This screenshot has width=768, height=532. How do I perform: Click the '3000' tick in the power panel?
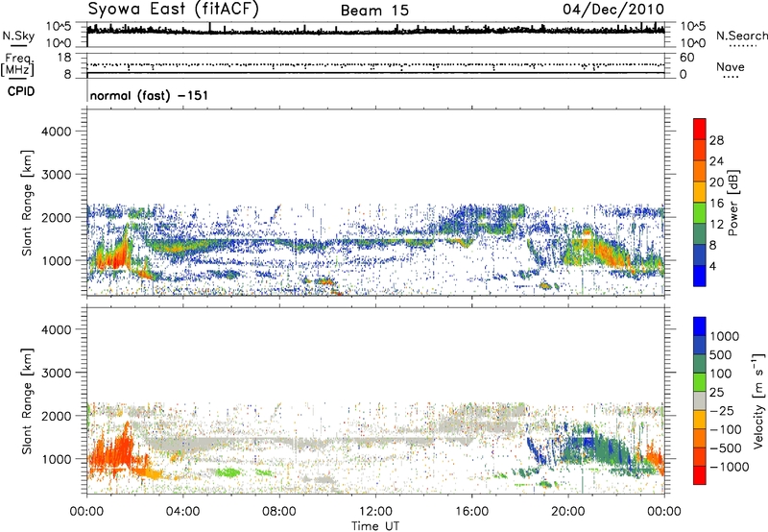point(56,175)
